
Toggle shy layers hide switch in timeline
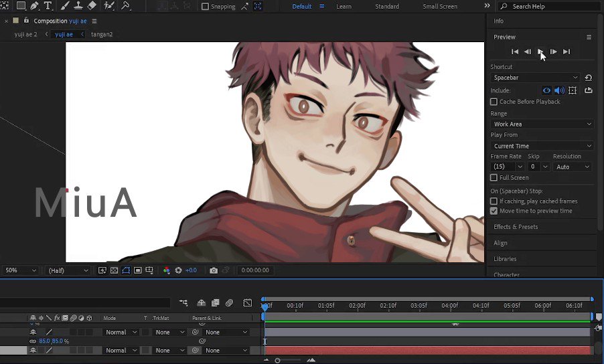(201, 303)
